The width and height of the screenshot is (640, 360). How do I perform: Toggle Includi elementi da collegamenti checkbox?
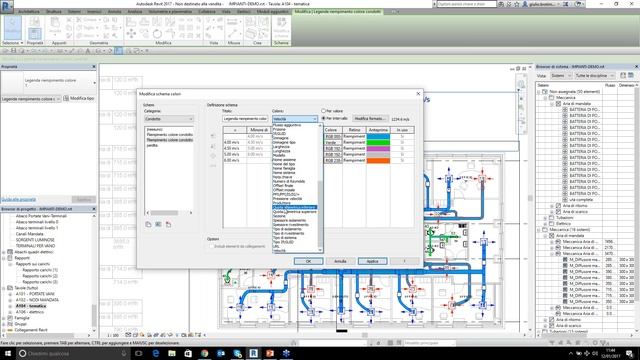click(x=211, y=247)
